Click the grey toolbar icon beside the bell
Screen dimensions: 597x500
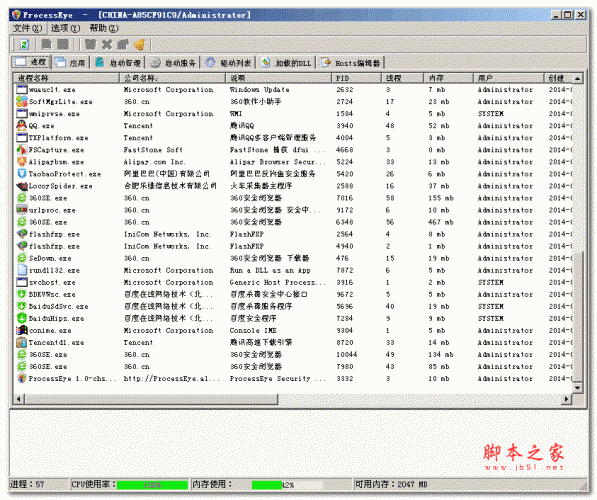tap(123, 45)
